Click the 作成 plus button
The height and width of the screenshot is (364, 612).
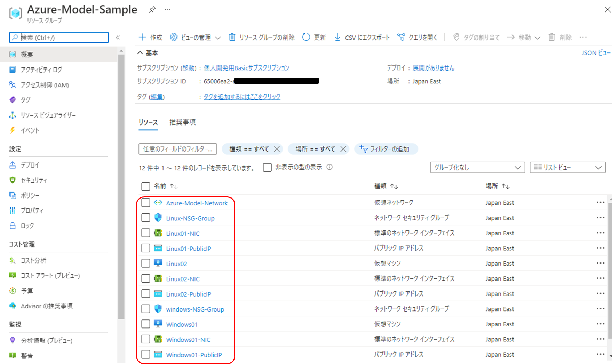[150, 37]
